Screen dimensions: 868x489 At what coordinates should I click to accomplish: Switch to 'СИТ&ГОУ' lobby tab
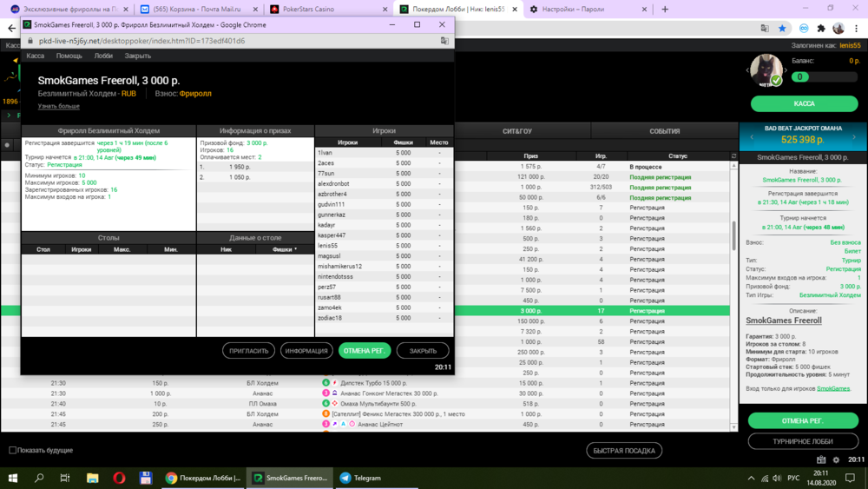click(x=517, y=131)
